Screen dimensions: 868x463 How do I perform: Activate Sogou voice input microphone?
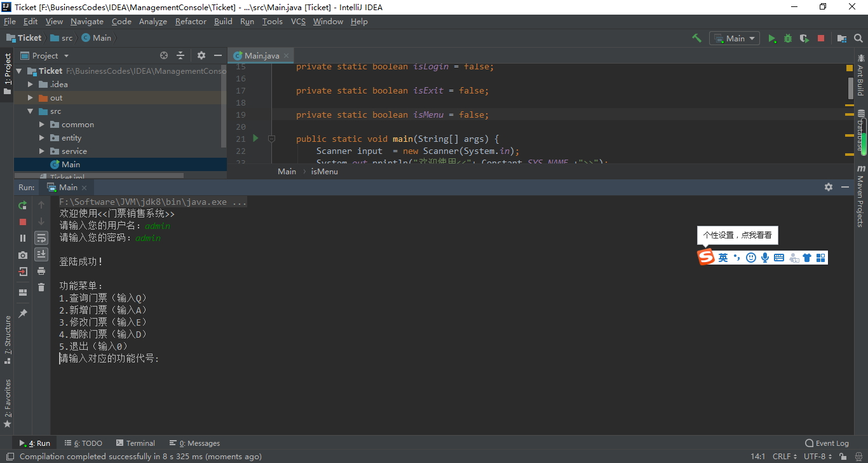click(765, 258)
